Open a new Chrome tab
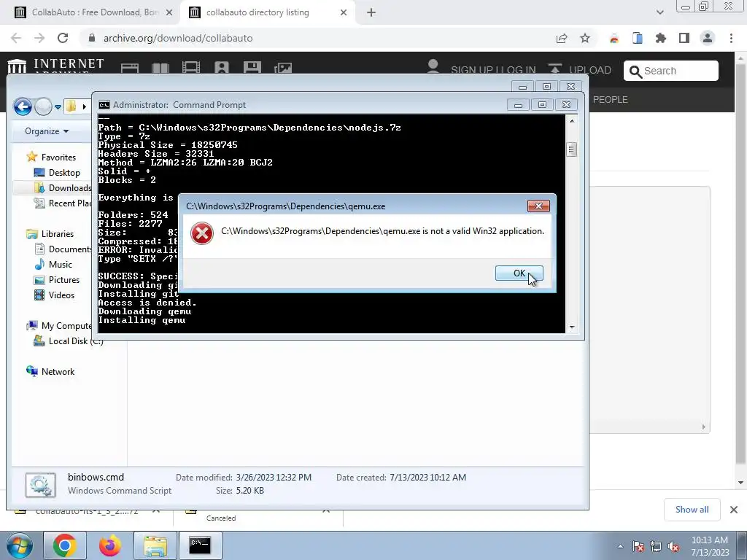 [371, 12]
